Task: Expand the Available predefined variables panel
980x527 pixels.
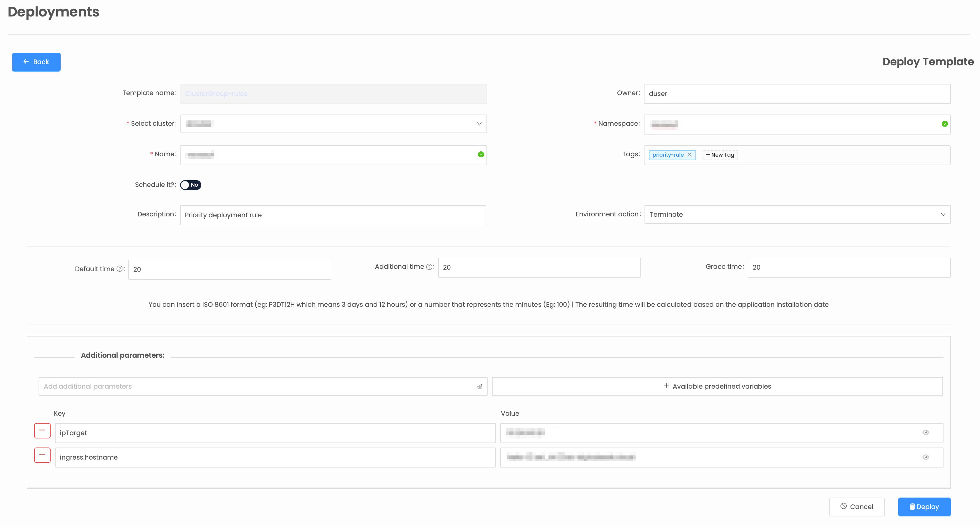Action: (717, 386)
